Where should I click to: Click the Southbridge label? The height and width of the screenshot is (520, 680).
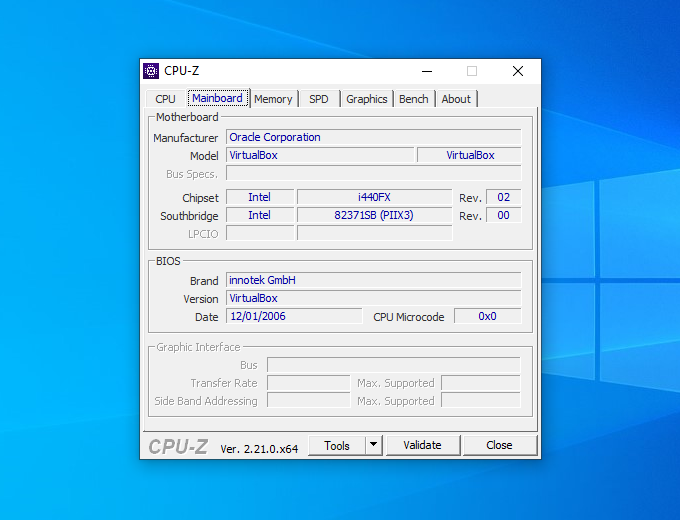pyautogui.click(x=189, y=216)
